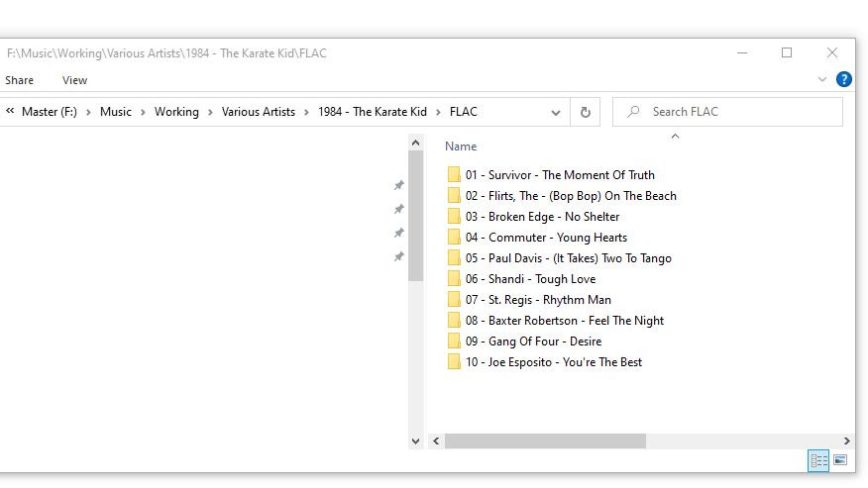
Task: Show hidden breadcrumb path with double chevron
Action: [10, 112]
